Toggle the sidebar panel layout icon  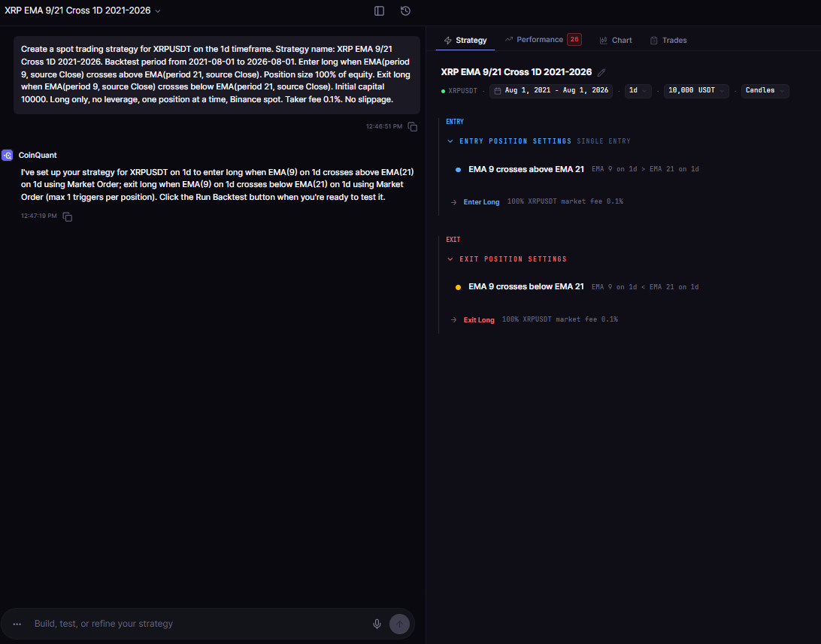[379, 11]
